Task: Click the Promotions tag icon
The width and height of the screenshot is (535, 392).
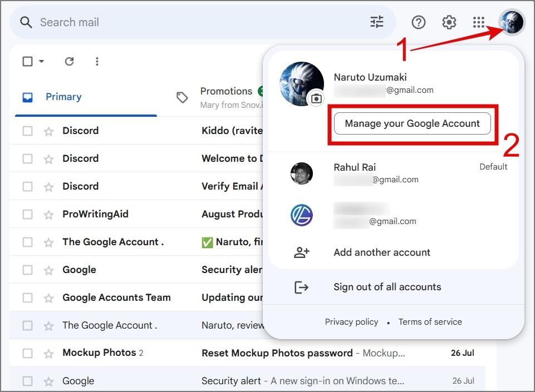Action: click(x=182, y=97)
